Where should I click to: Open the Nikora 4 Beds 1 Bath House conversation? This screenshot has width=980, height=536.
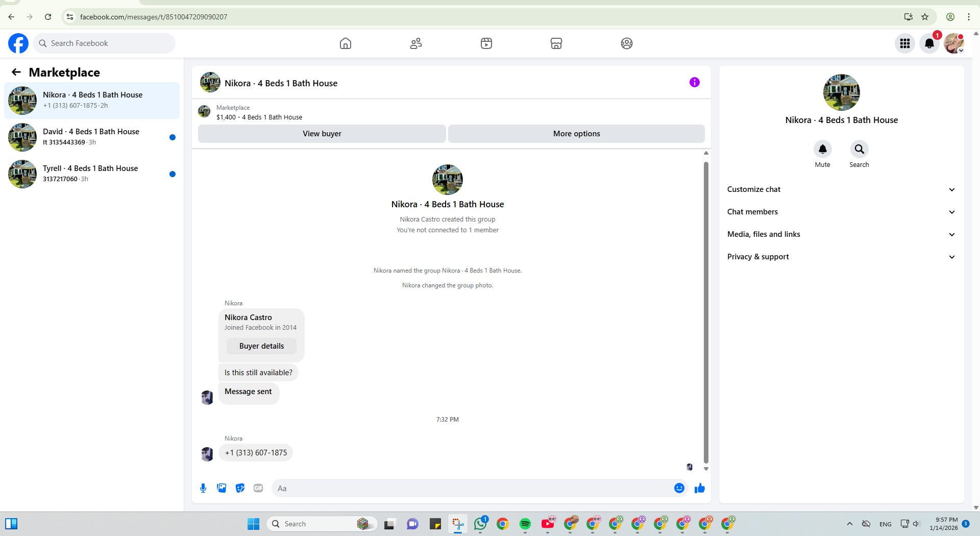click(92, 101)
